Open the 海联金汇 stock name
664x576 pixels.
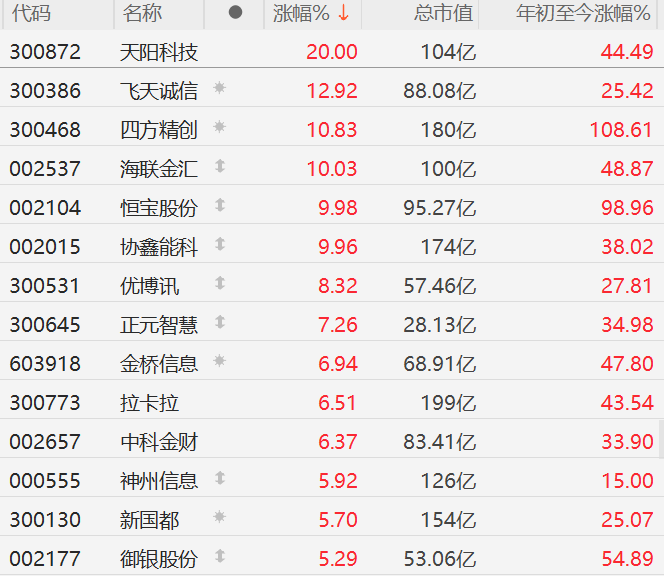pos(159,169)
